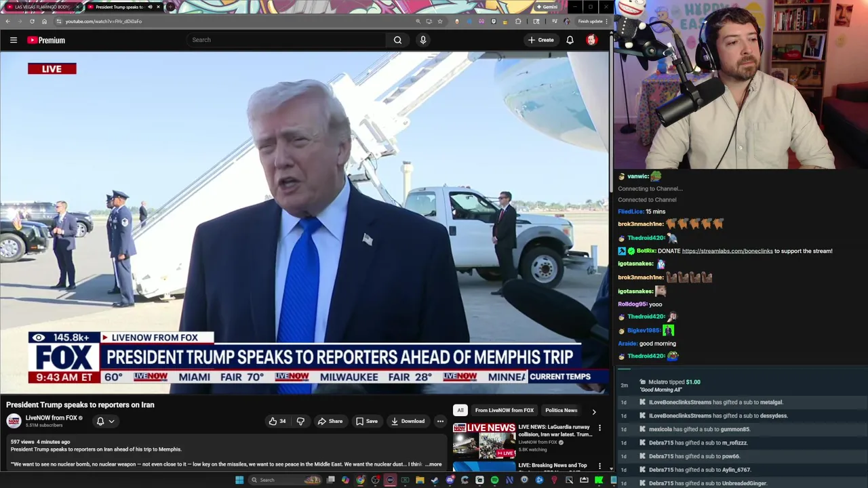Click the live video player
The width and height of the screenshot is (868, 488).
[x=305, y=222]
